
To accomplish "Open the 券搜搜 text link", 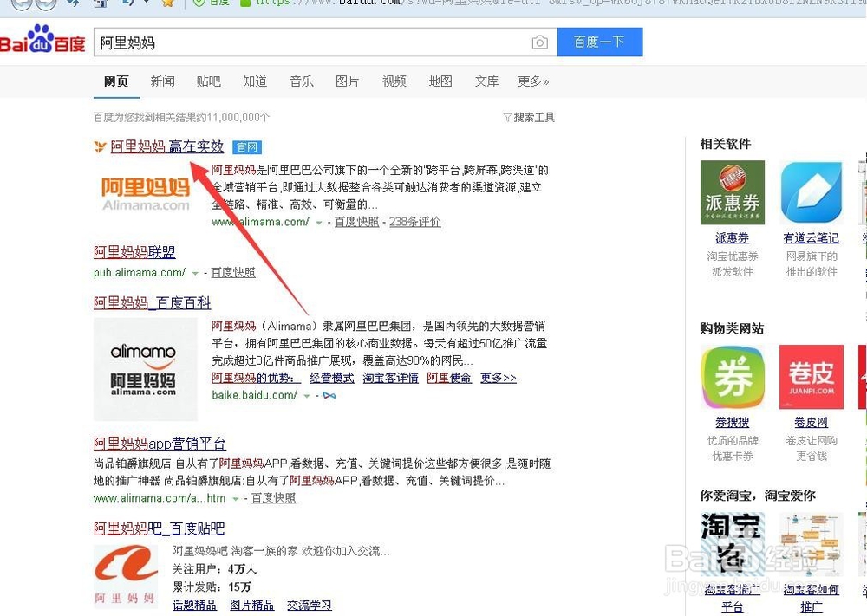I will [732, 423].
